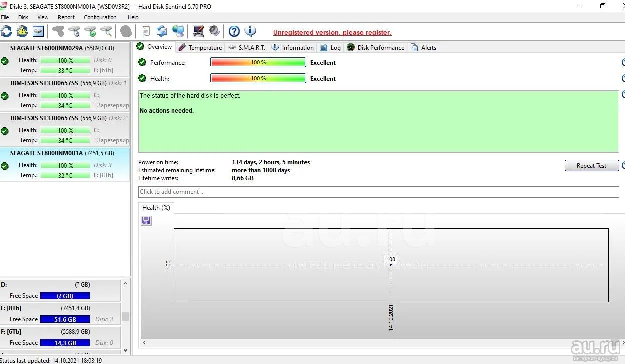Viewport: 625px width, 364px height.
Task: Open the S.M.A.R.T. tab
Action: pyautogui.click(x=246, y=48)
